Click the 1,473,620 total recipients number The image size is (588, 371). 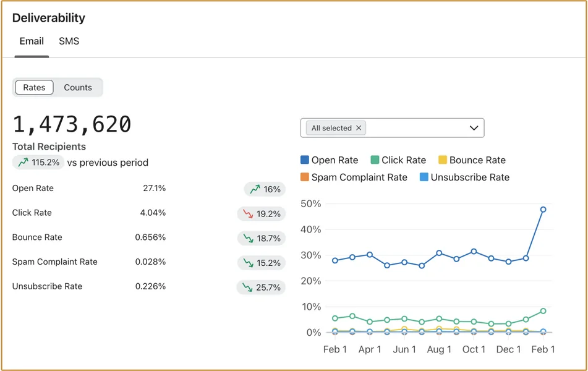(x=72, y=124)
